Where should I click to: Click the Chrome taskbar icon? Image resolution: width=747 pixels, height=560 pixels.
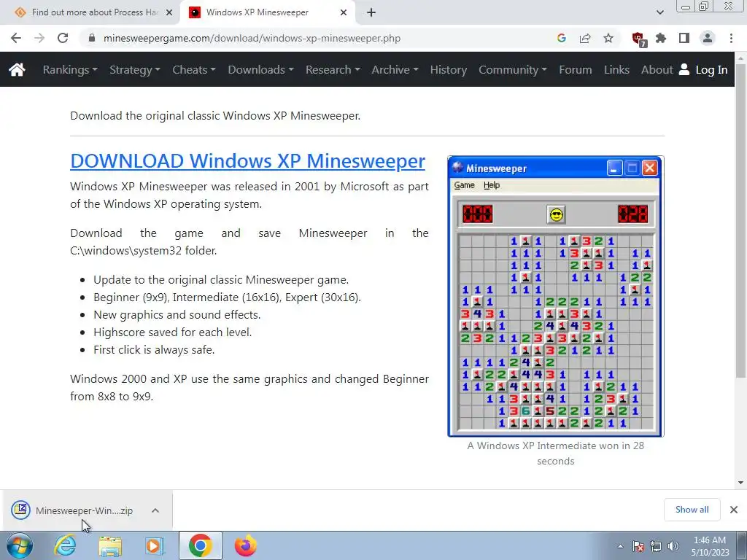(200, 545)
